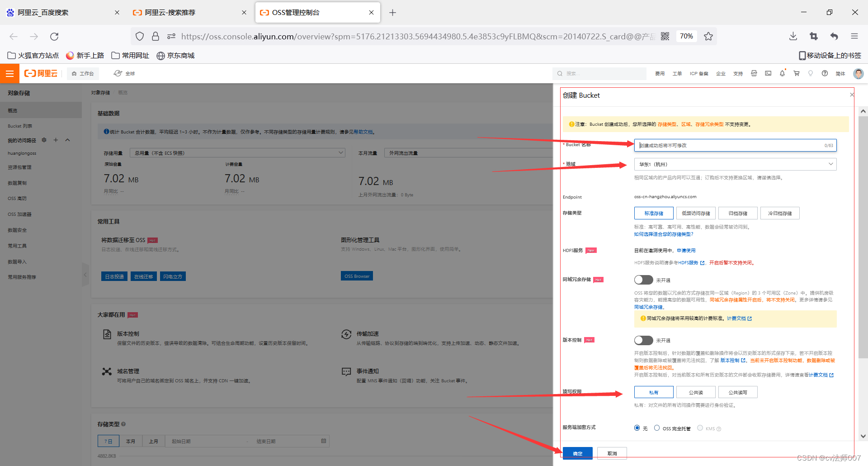
Task: Select 归档存储 storage type
Action: 738,213
